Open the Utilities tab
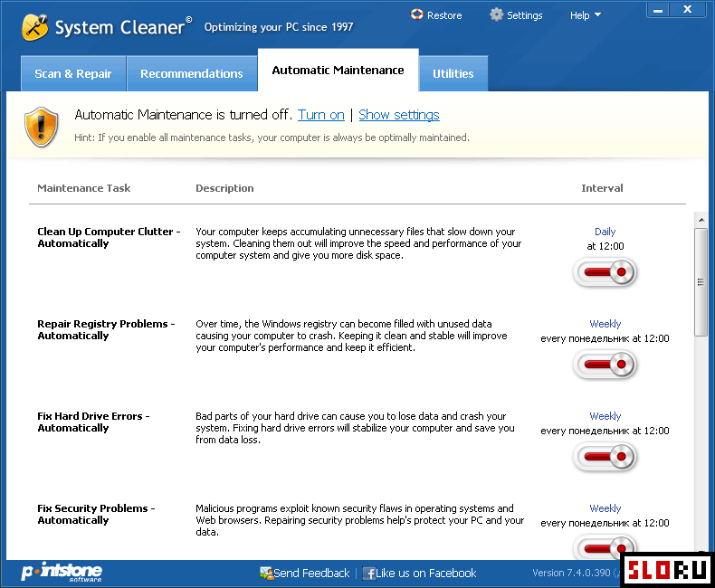 [453, 73]
